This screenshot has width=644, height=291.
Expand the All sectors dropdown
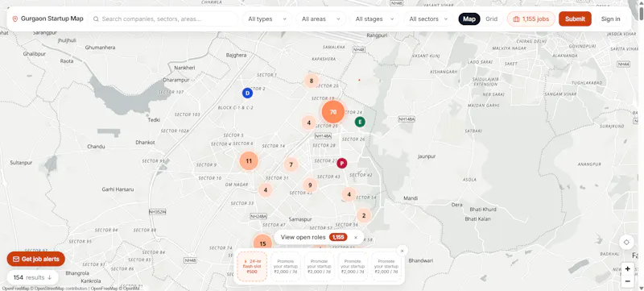click(428, 19)
